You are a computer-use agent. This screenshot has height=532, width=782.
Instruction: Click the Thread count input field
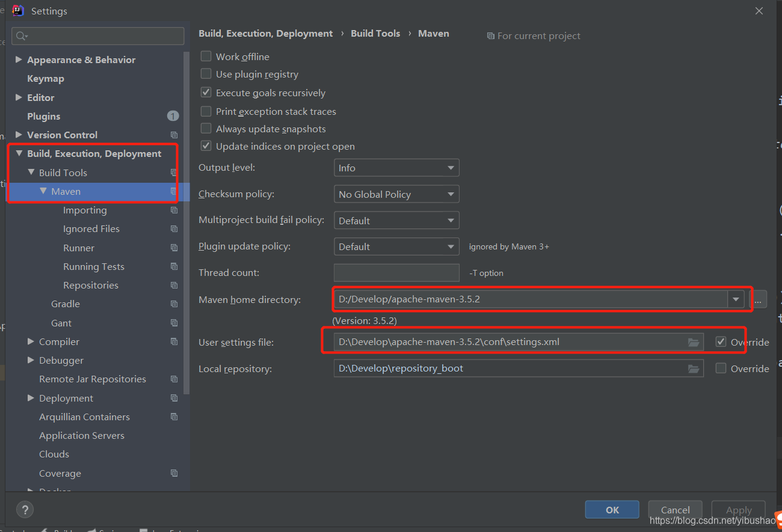tap(396, 272)
